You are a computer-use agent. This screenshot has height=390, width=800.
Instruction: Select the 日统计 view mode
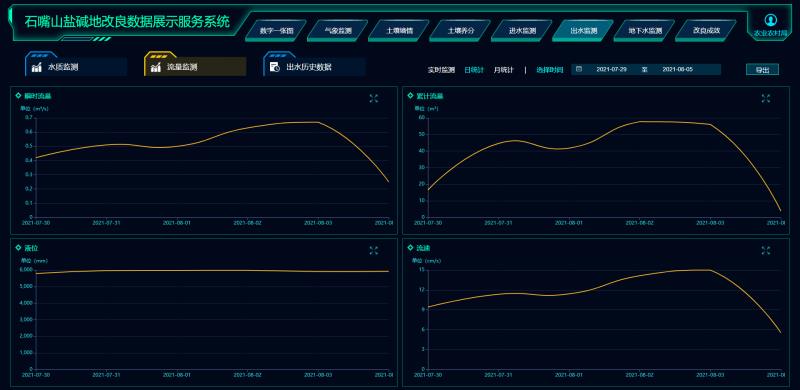(x=474, y=70)
